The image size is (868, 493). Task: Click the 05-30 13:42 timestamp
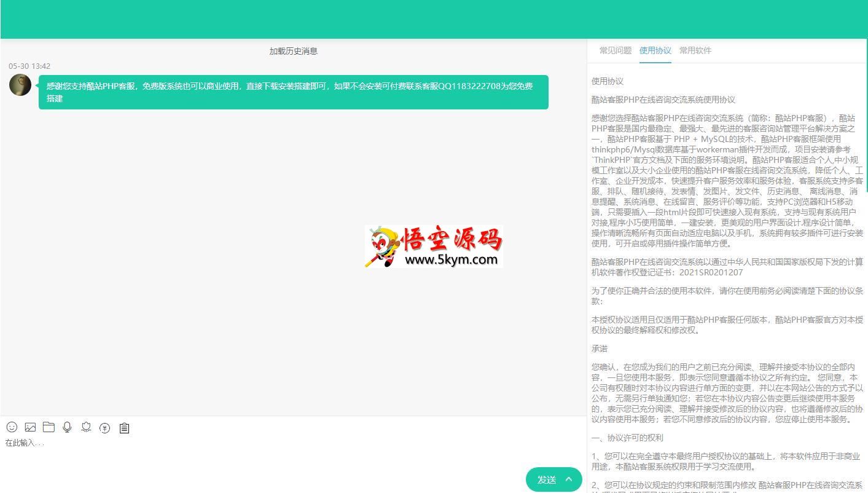pos(29,66)
